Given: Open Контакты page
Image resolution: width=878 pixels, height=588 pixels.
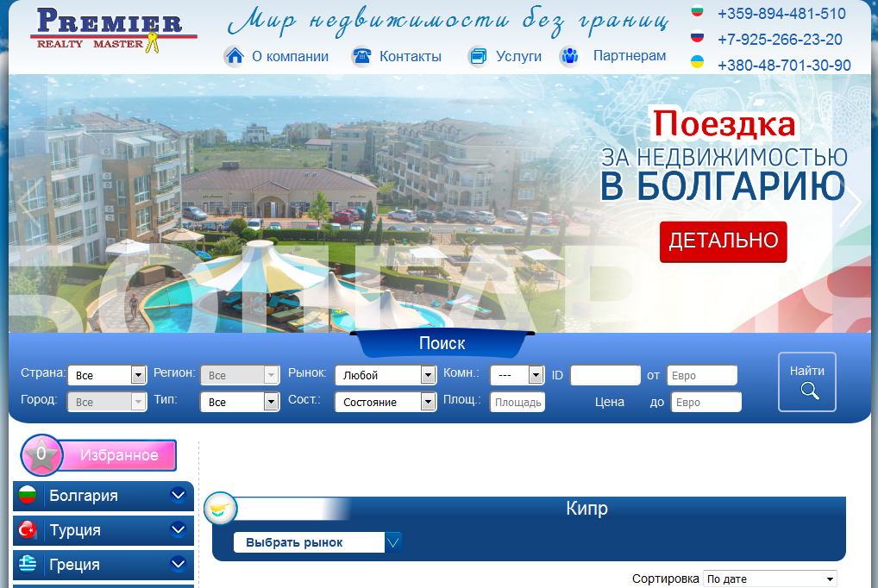Looking at the screenshot, I should pos(411,57).
